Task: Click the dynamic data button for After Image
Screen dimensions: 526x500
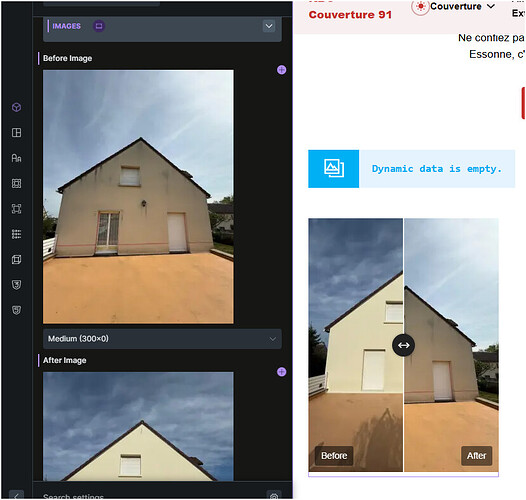Action: click(281, 372)
